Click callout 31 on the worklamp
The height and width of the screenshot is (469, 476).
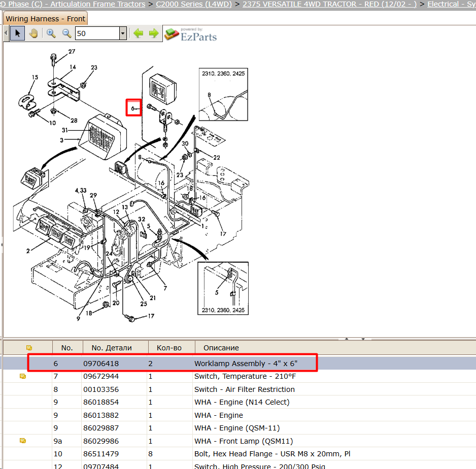pyautogui.click(x=65, y=130)
